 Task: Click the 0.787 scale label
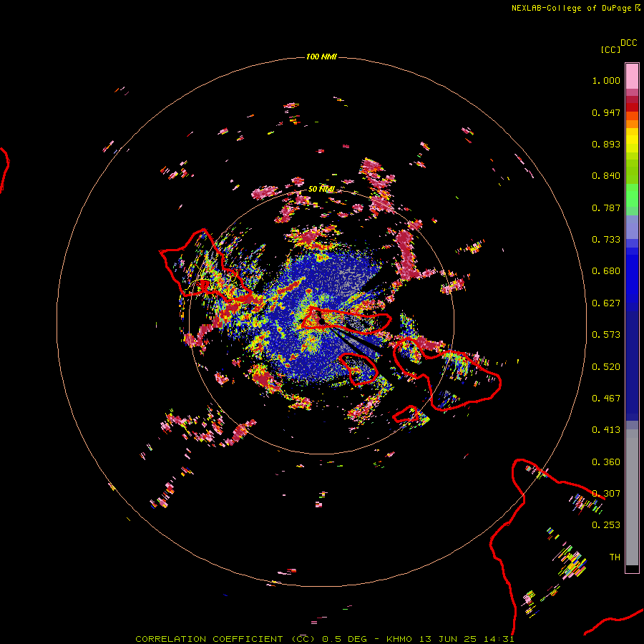pyautogui.click(x=606, y=208)
